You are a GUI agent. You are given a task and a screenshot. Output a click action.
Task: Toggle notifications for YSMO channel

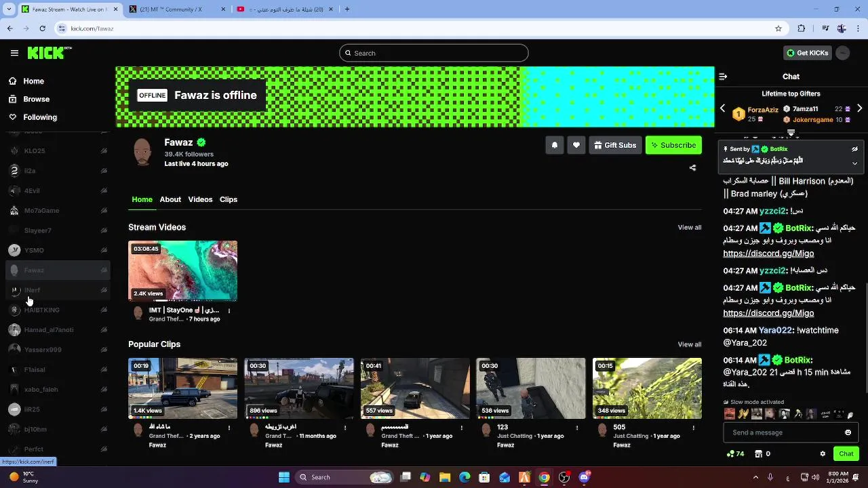(x=104, y=250)
